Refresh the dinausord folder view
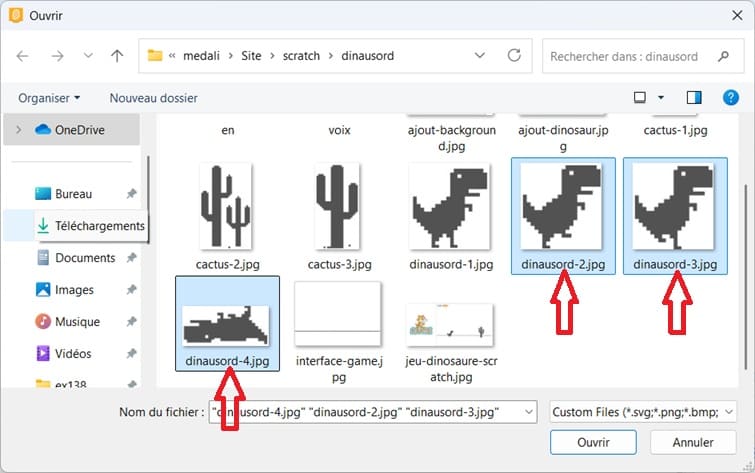 tap(514, 55)
